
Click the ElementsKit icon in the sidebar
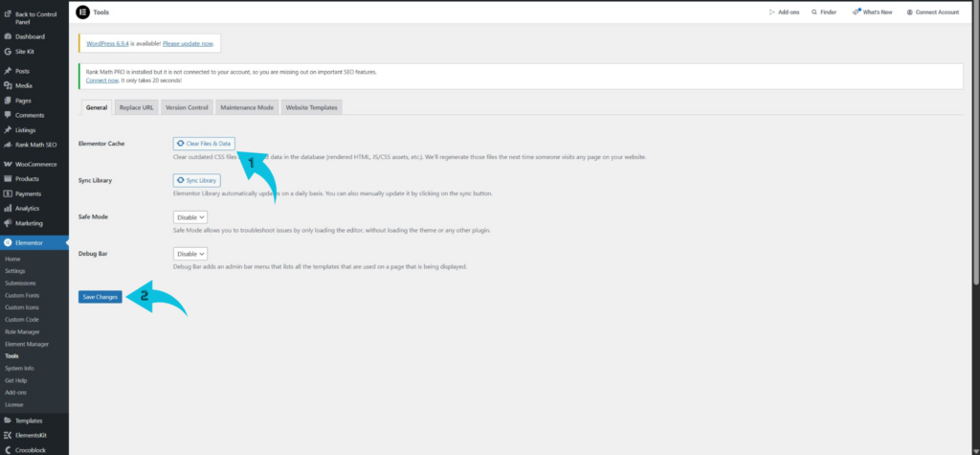click(x=8, y=435)
